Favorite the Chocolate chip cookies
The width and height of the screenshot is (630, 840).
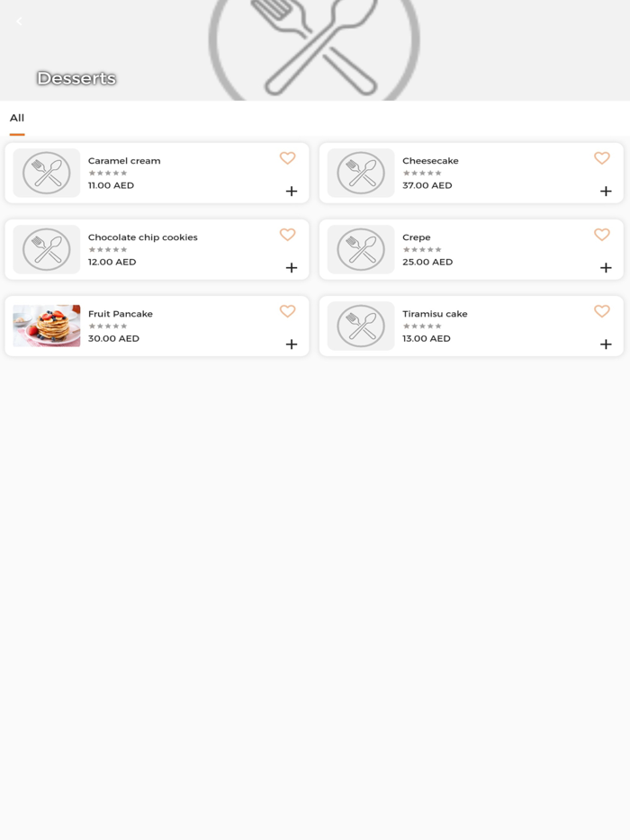[x=287, y=235]
